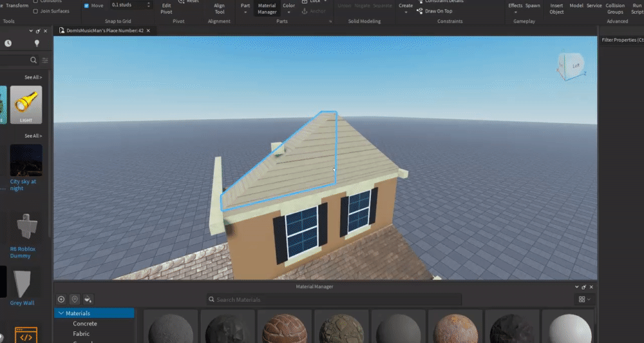Click the Run Script button
This screenshot has height=343, width=644.
(637, 8)
